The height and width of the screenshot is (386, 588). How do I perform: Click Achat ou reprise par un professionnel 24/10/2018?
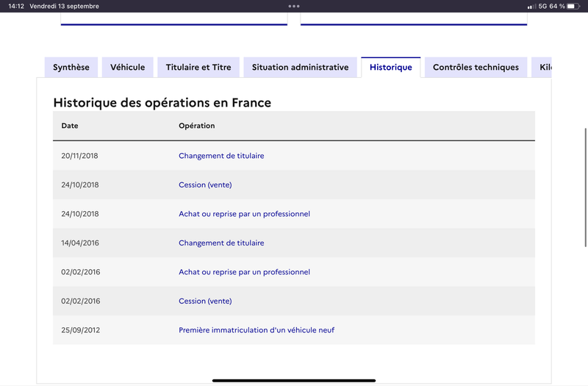244,214
